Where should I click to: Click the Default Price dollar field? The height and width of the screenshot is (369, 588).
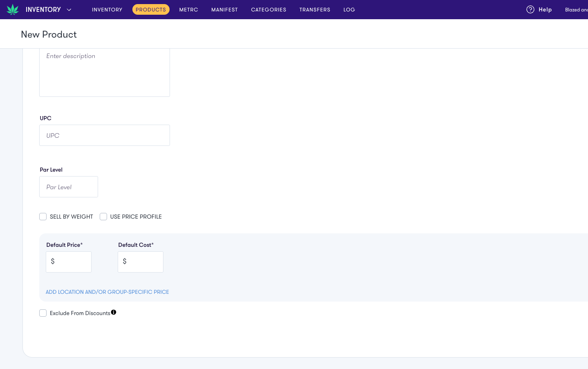click(69, 262)
